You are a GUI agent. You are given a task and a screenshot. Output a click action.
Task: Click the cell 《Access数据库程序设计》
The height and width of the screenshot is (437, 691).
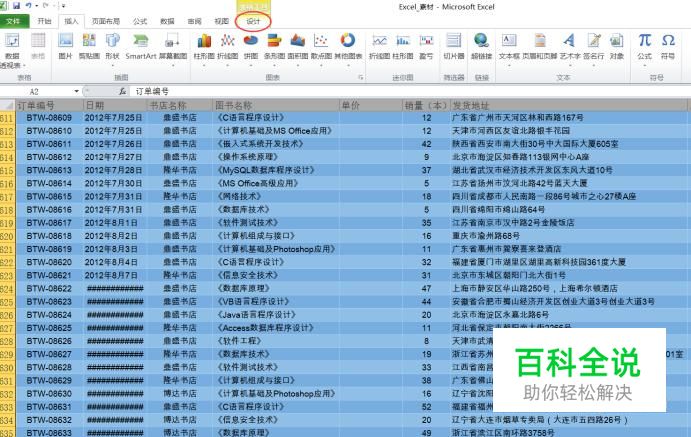[276, 328]
